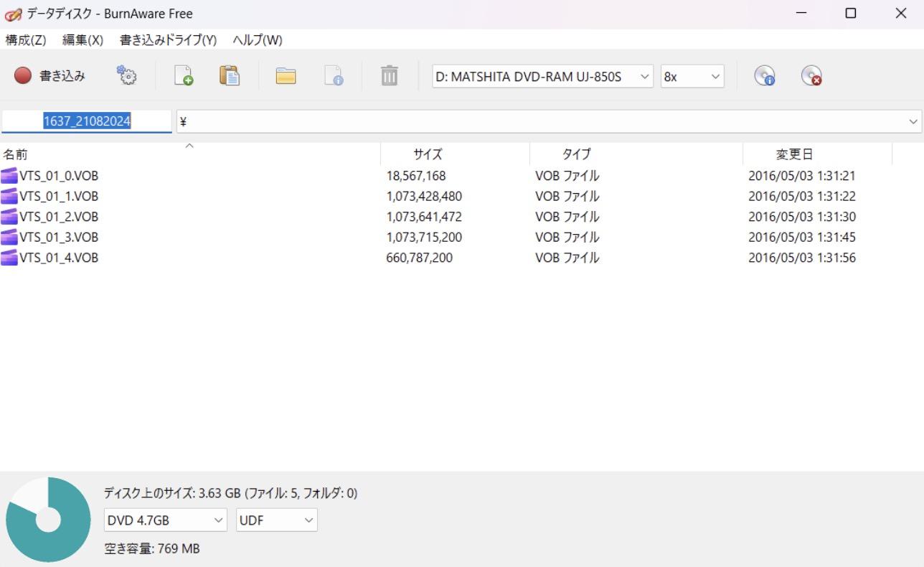The width and height of the screenshot is (924, 567).
Task: Open the 構成(Z) menu
Action: pyautogui.click(x=26, y=39)
